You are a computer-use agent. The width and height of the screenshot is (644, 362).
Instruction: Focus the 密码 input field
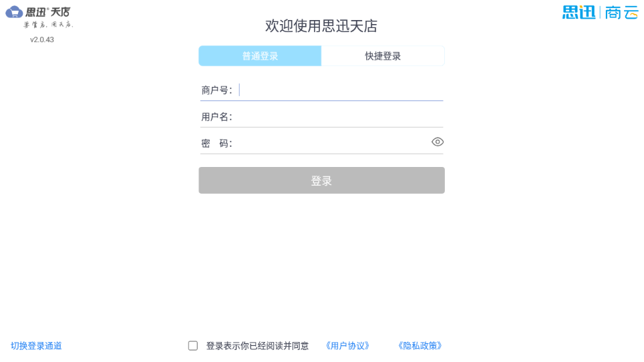(x=331, y=144)
